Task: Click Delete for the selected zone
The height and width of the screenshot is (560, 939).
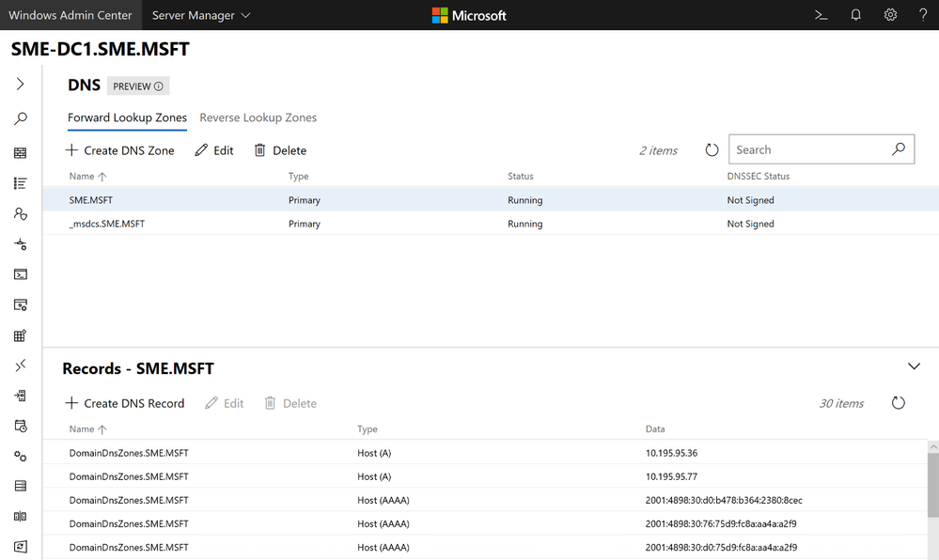Action: [280, 150]
